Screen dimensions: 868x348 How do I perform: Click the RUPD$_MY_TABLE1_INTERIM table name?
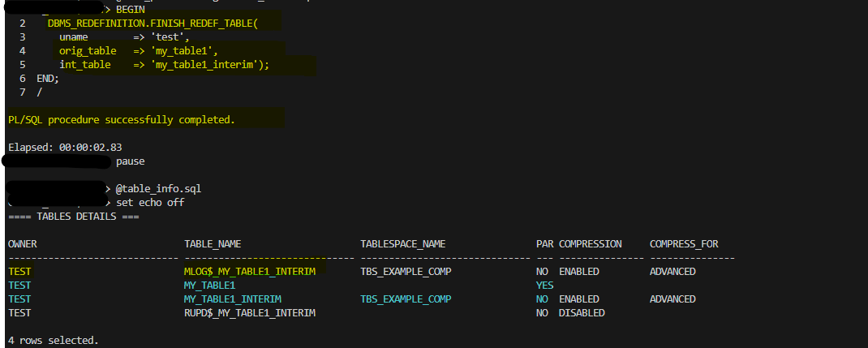point(249,312)
